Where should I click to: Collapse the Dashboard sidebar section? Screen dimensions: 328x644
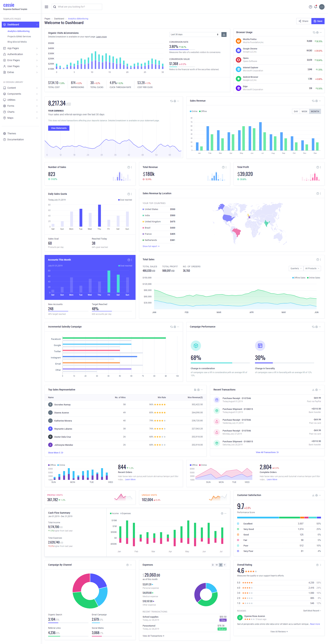pyautogui.click(x=21, y=25)
